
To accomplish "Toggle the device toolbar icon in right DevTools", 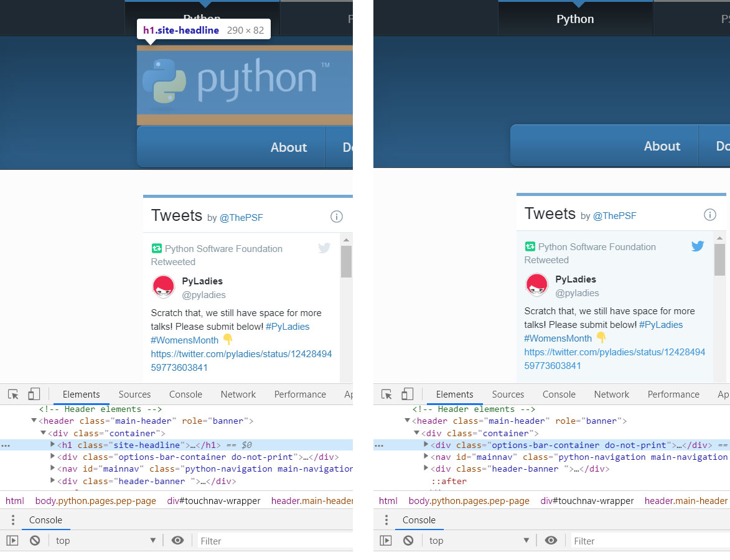I will (x=408, y=394).
